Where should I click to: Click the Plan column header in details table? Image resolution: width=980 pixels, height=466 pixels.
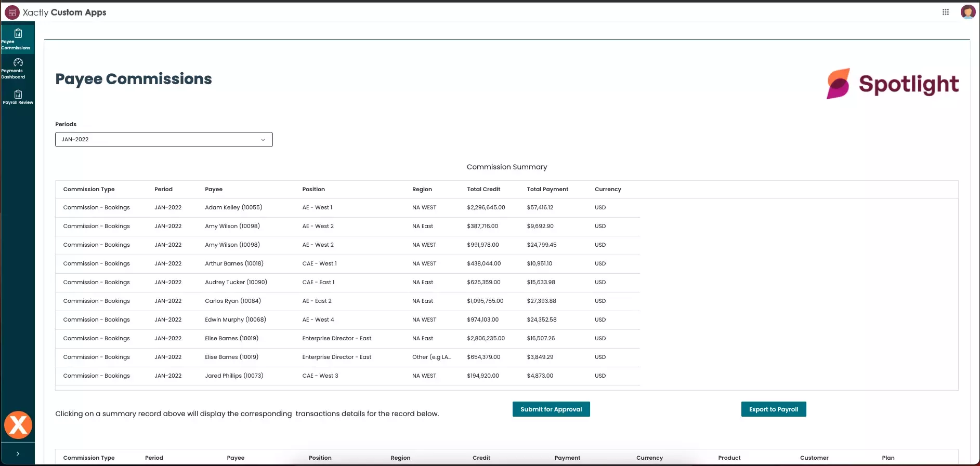(x=888, y=458)
